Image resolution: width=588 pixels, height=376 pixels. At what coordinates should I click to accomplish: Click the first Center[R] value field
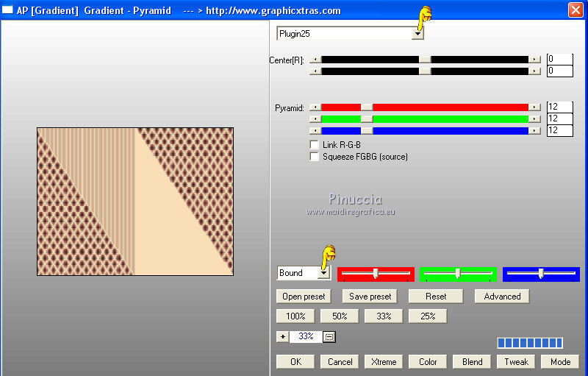[x=560, y=60]
